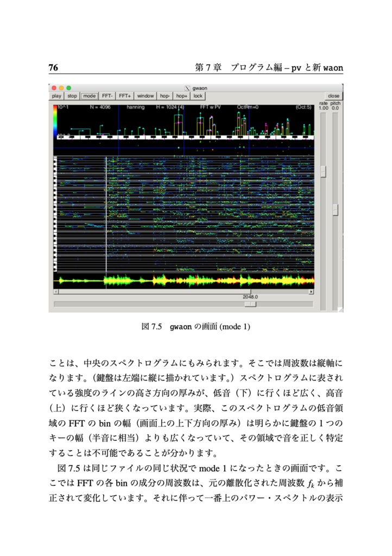The image size is (392, 556).
Task: Decrease FFT size with FFT- button
Action: (107, 96)
